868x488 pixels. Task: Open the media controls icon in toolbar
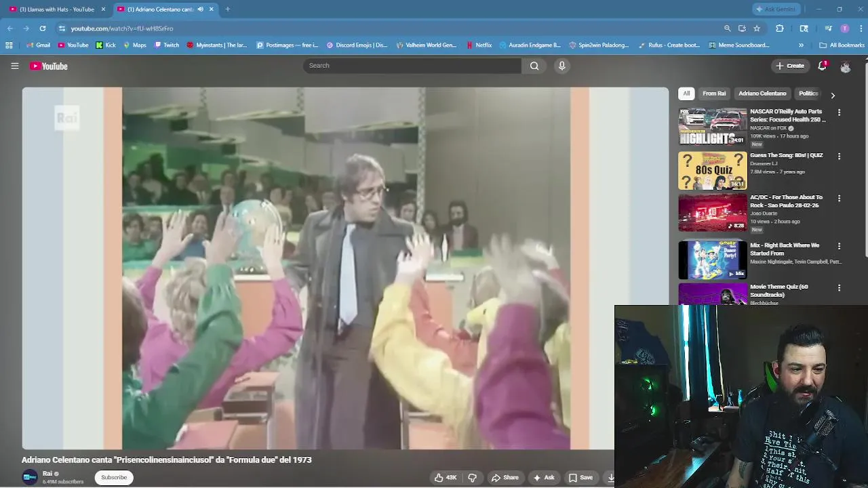click(x=828, y=28)
